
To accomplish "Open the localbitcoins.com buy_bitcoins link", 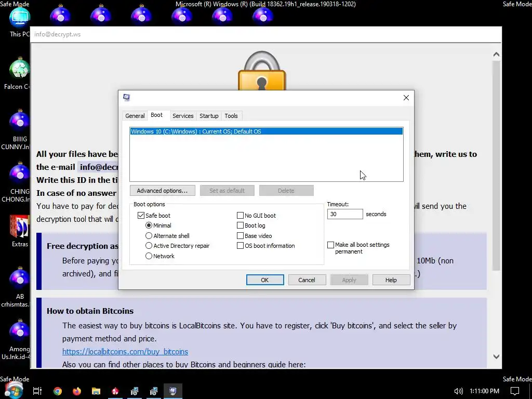I will [125, 352].
